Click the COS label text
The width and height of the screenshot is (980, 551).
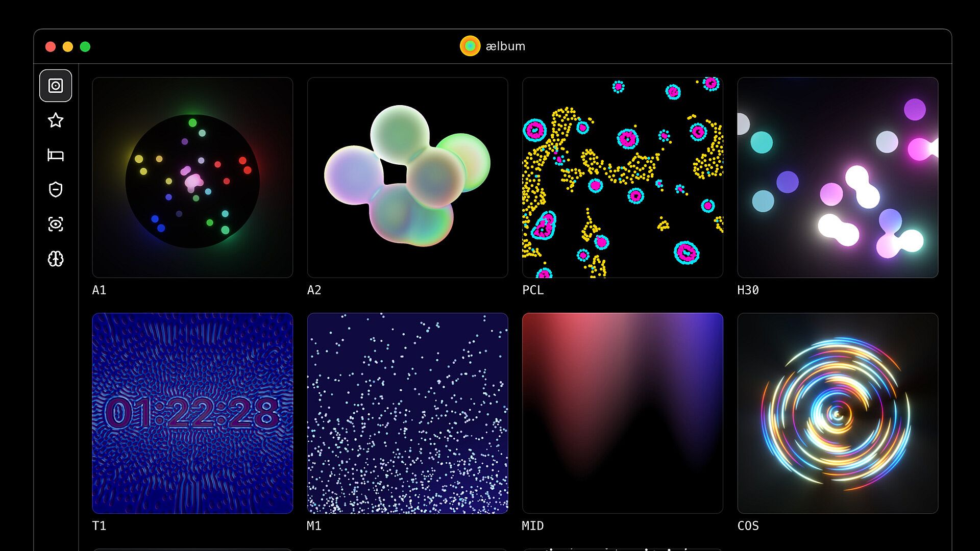748,526
